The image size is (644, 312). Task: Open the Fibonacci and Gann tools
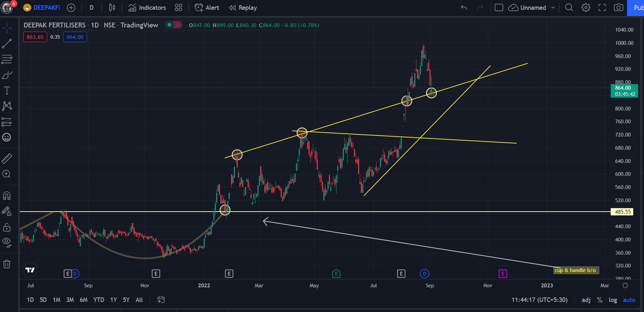(7, 59)
